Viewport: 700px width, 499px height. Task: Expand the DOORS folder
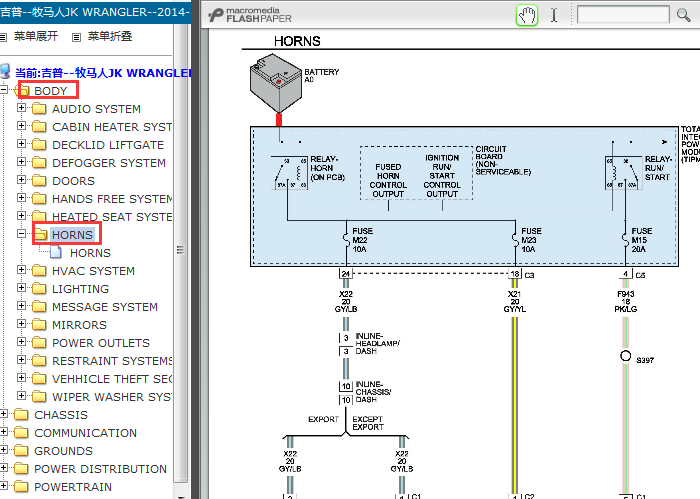(x=21, y=180)
